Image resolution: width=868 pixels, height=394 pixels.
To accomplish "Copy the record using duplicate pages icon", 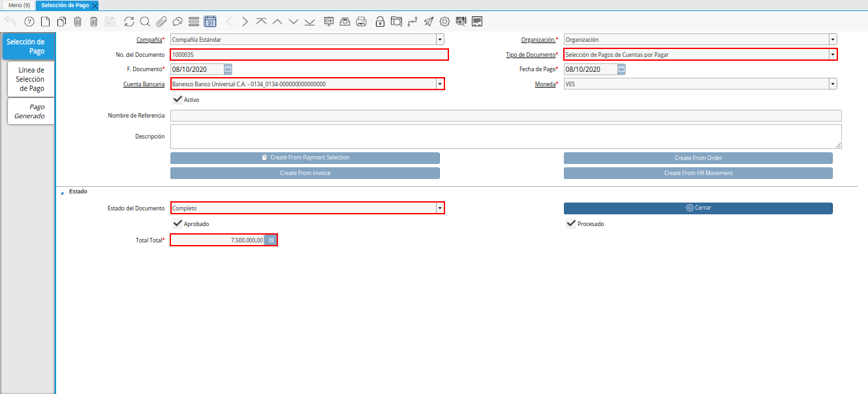I will tap(61, 22).
